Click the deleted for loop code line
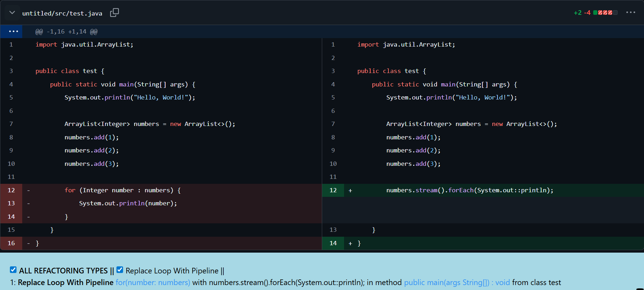 click(x=122, y=191)
